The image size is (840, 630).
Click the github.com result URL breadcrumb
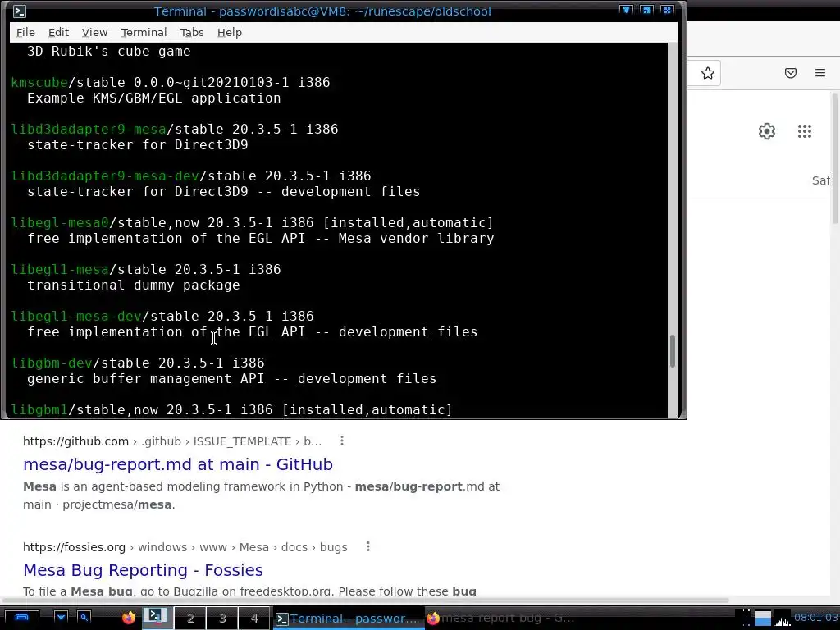click(x=172, y=441)
